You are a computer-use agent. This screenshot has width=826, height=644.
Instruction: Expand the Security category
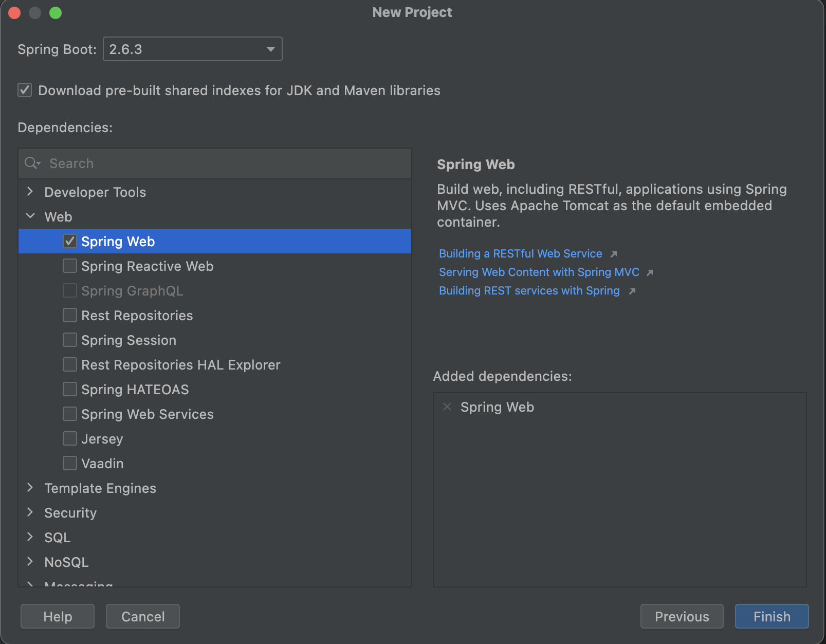tap(30, 512)
